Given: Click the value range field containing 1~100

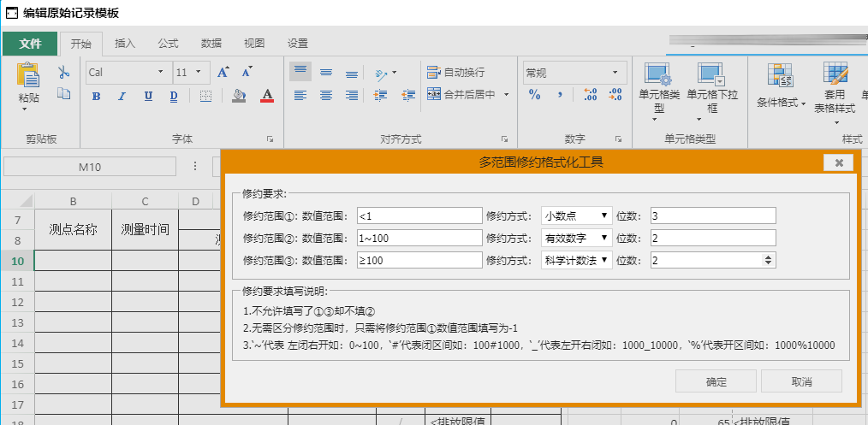Looking at the screenshot, I should pyautogui.click(x=419, y=239).
